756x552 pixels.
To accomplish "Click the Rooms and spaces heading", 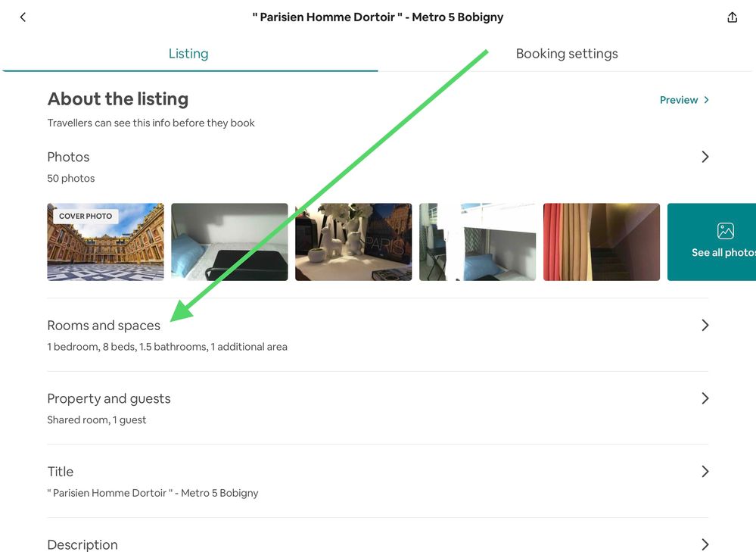I will [x=104, y=326].
